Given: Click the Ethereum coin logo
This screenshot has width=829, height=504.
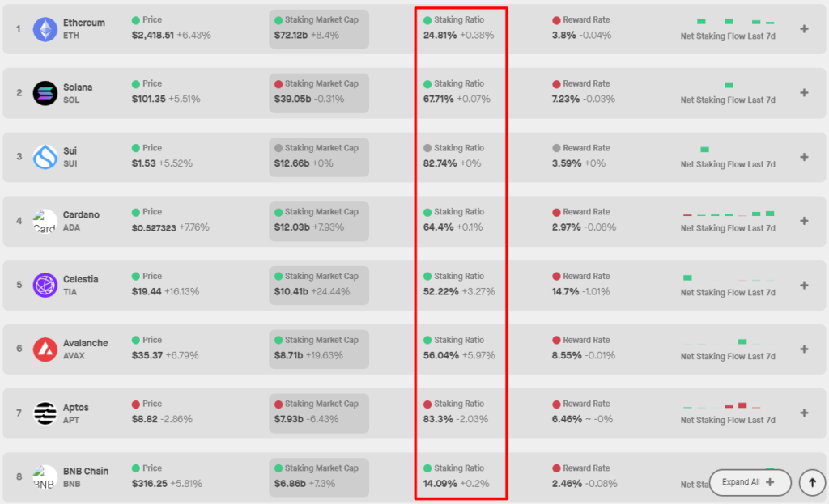Looking at the screenshot, I should pos(45,29).
